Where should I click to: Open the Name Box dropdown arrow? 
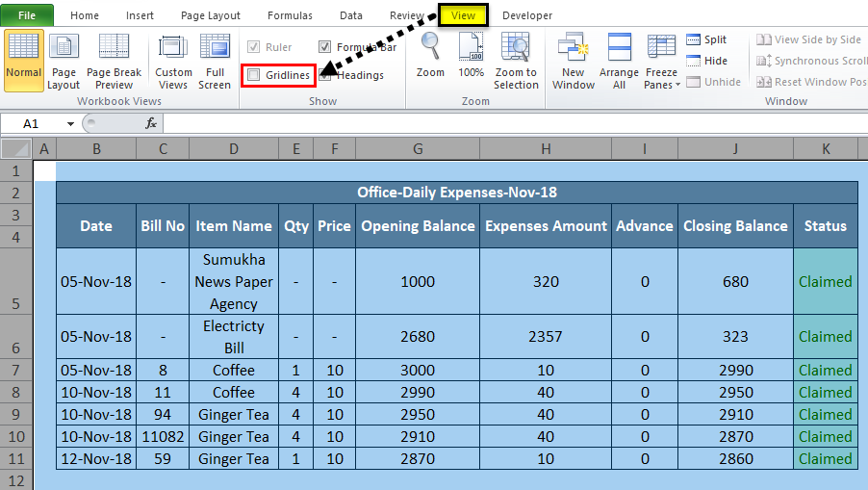pyautogui.click(x=70, y=123)
